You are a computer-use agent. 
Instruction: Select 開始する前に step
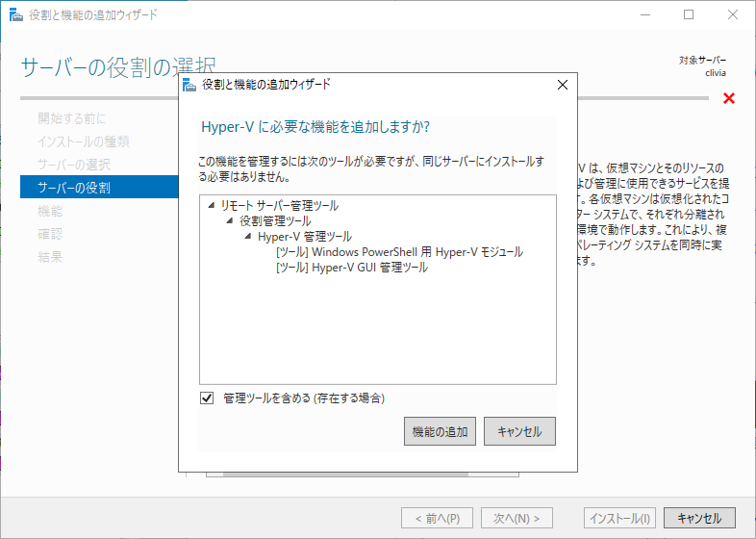72,118
